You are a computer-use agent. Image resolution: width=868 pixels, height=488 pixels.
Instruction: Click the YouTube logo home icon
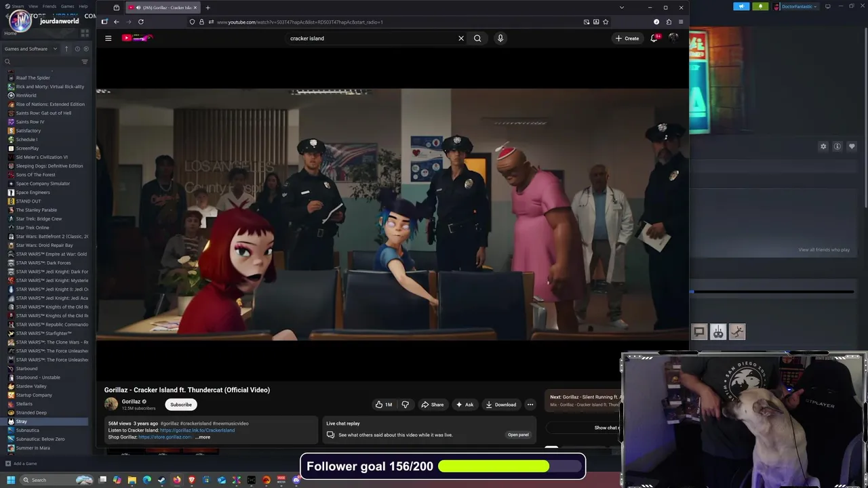tap(137, 38)
